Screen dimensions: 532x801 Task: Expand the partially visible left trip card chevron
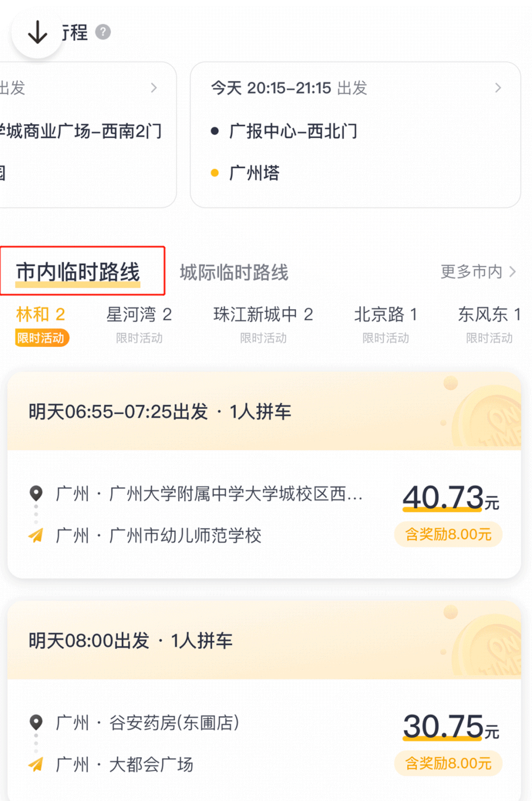tap(154, 88)
